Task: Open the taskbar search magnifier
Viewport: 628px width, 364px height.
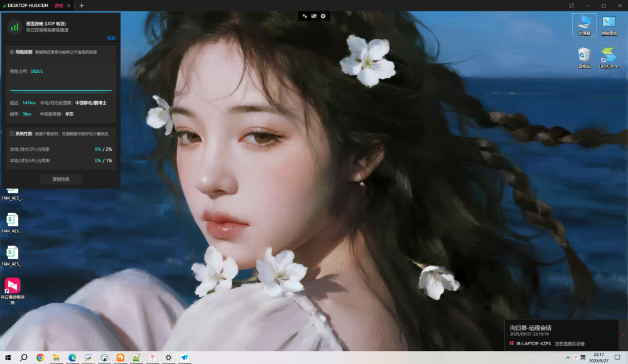Action: 24,358
